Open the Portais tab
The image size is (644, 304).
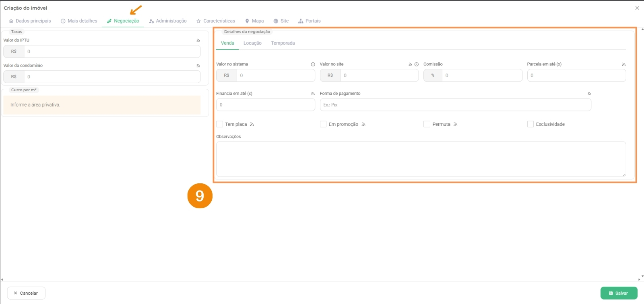[310, 21]
